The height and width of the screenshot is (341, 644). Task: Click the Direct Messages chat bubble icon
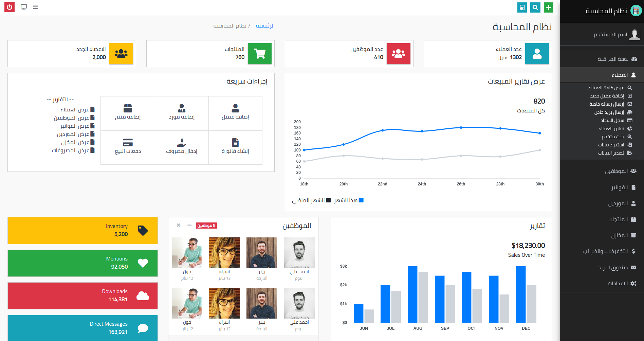click(143, 328)
